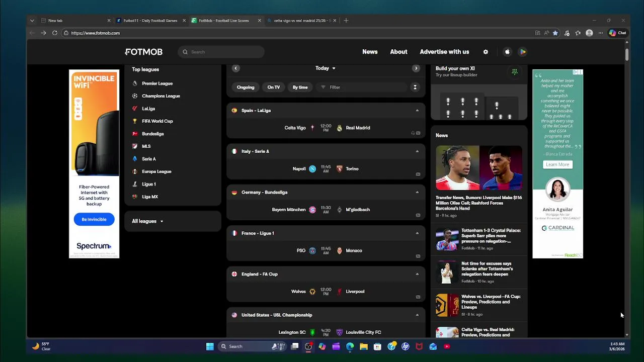
Task: Click the Champions League ball icon
Action: pyautogui.click(x=135, y=96)
